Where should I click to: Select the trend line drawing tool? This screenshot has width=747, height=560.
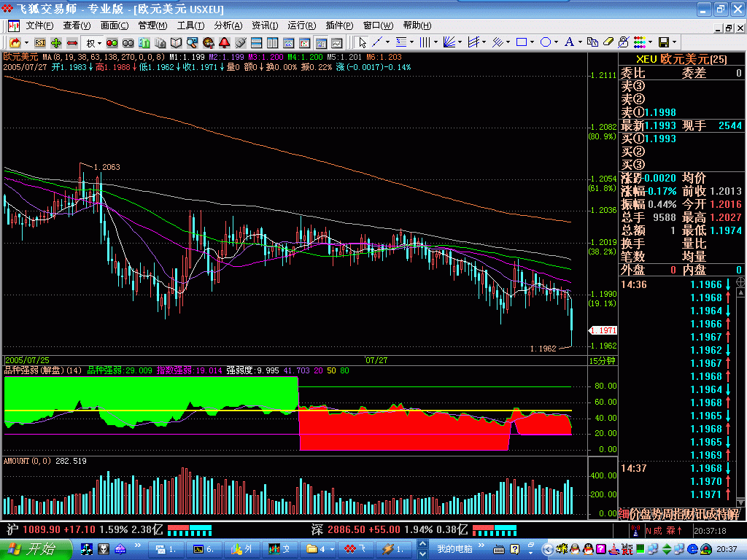pos(377,43)
